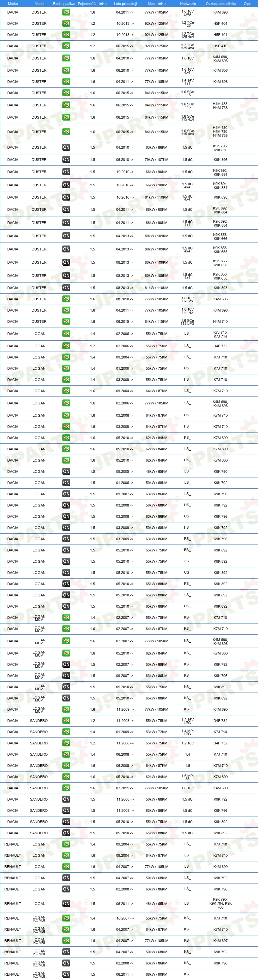The image size is (258, 980).
Task: Click petrol icon in H4M 438, H4M 738 row
Action: [x=66, y=105]
